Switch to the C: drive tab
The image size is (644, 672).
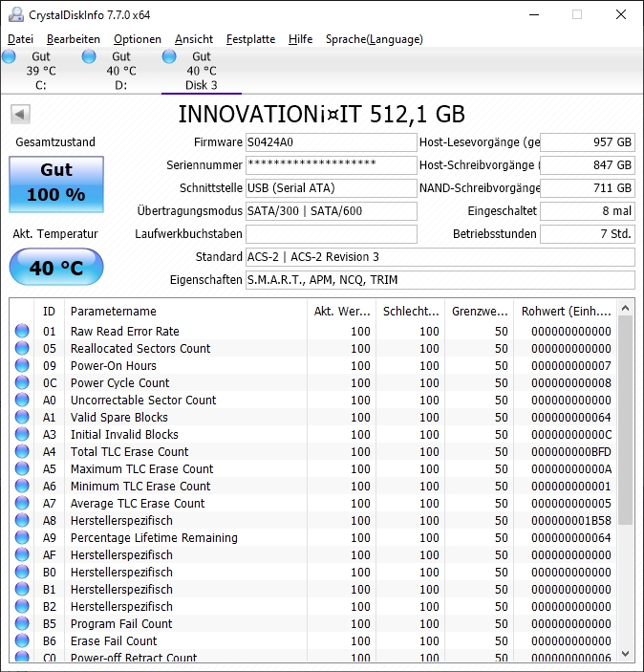coord(41,71)
